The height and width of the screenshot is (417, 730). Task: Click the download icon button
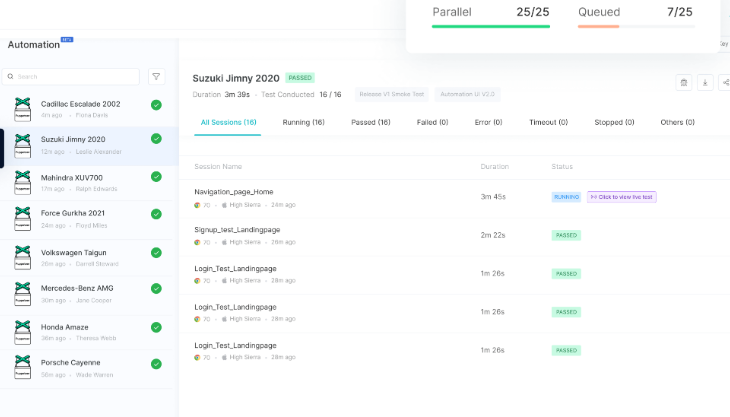(x=705, y=83)
